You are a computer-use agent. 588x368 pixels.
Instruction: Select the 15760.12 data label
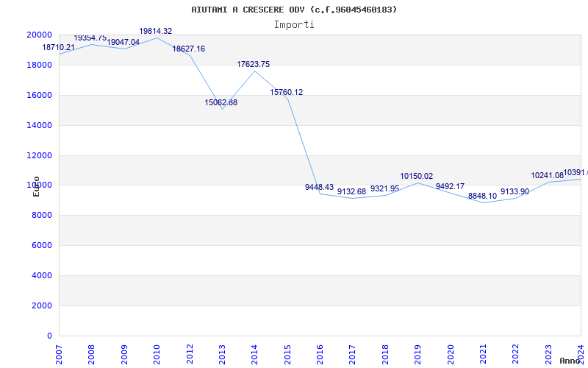coord(287,92)
